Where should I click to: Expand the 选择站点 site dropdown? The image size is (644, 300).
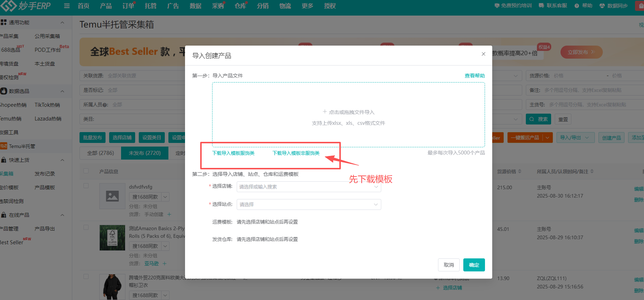point(309,204)
